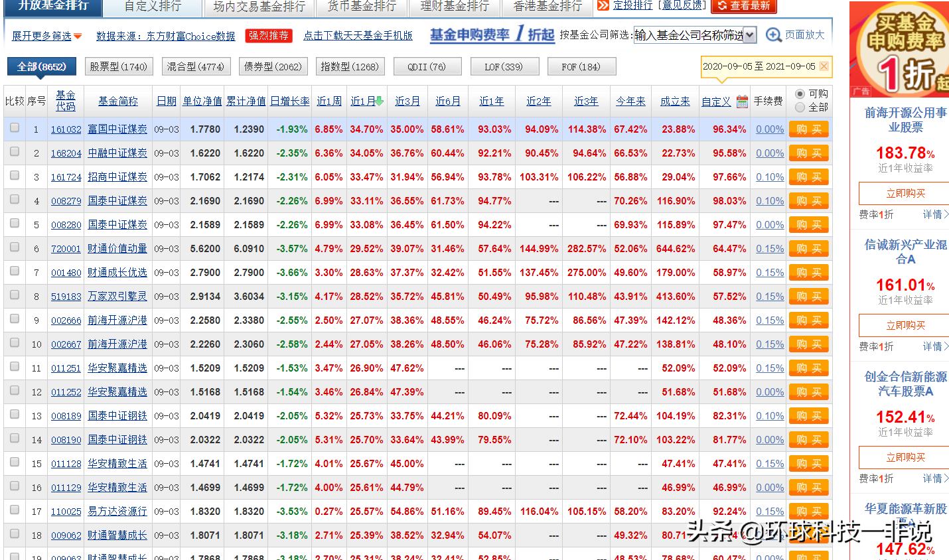
Task: Switch to 场内交易基金排行 tab
Action: (x=259, y=7)
